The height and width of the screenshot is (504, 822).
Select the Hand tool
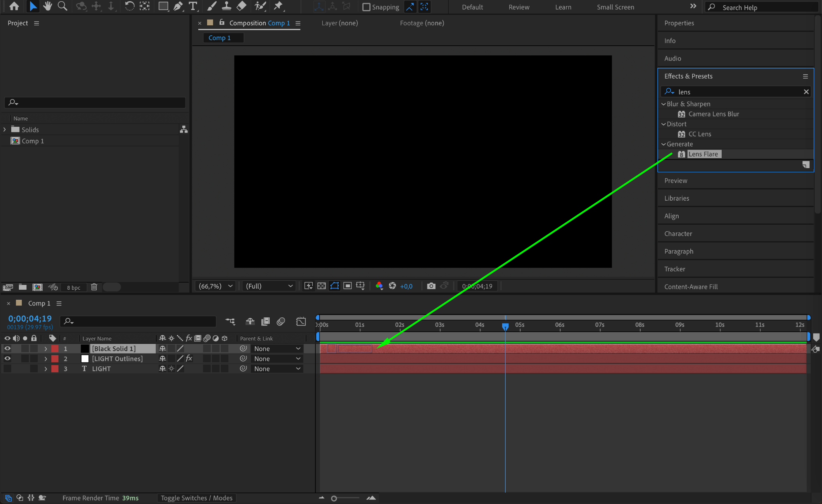[x=48, y=6]
